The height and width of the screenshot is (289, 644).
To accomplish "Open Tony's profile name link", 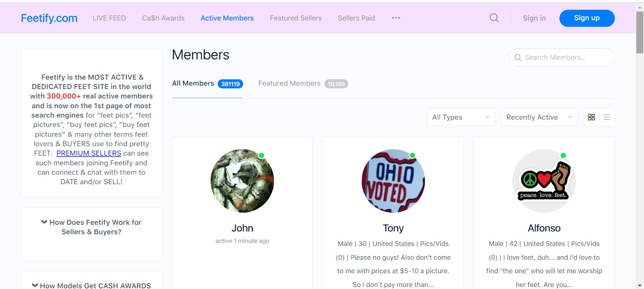I will 393,228.
